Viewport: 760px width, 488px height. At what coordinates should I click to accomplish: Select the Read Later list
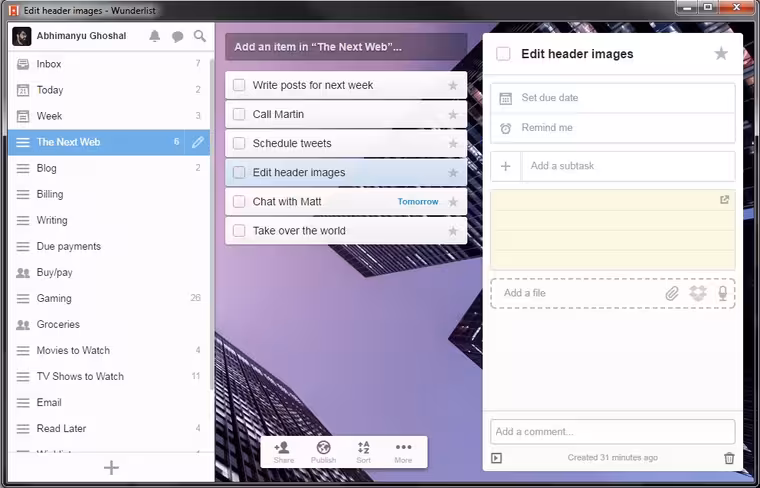[109, 429]
